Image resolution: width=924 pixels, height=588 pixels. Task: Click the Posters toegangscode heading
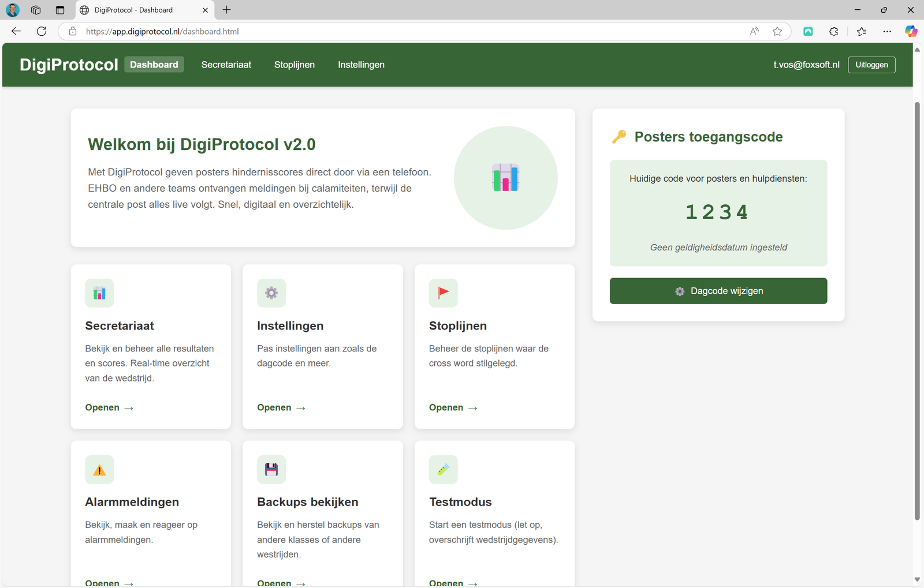tap(709, 137)
